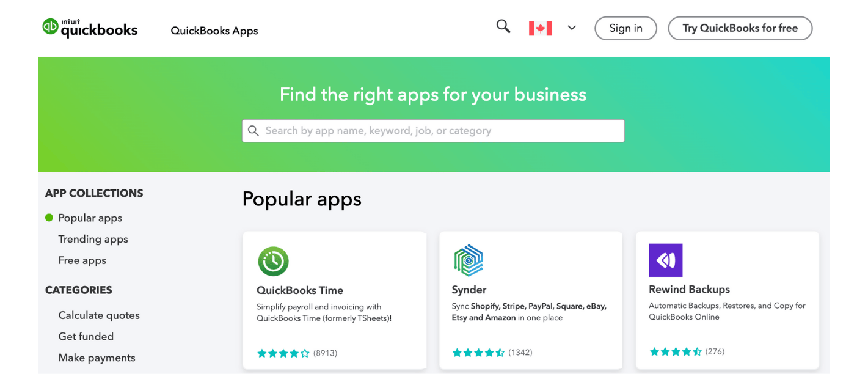Select Trending apps collection
This screenshot has width=868, height=385.
click(x=93, y=240)
